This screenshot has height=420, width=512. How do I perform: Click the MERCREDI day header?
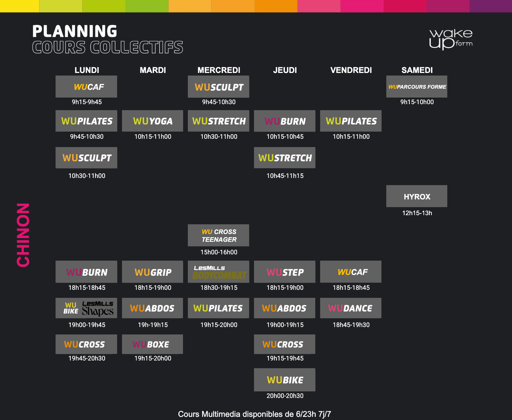219,70
